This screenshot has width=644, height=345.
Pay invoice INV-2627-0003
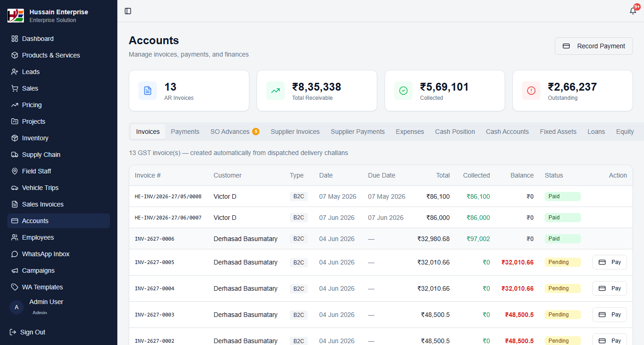[609, 315]
